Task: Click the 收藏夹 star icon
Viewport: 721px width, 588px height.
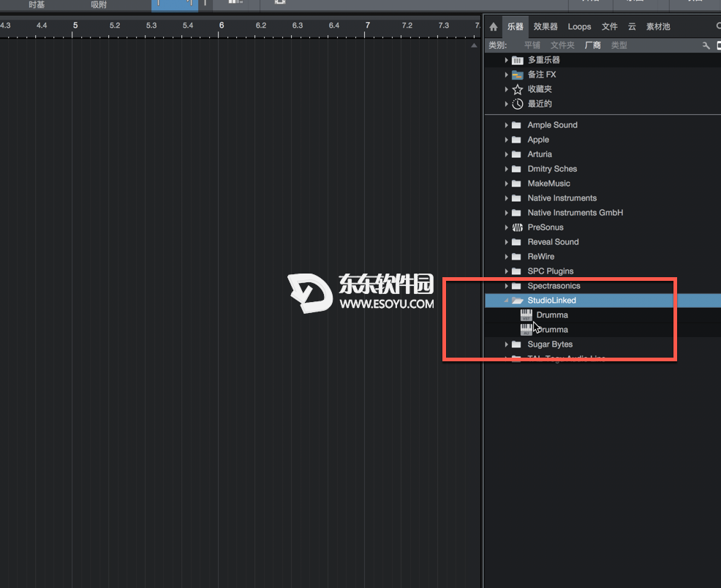Action: click(x=518, y=89)
